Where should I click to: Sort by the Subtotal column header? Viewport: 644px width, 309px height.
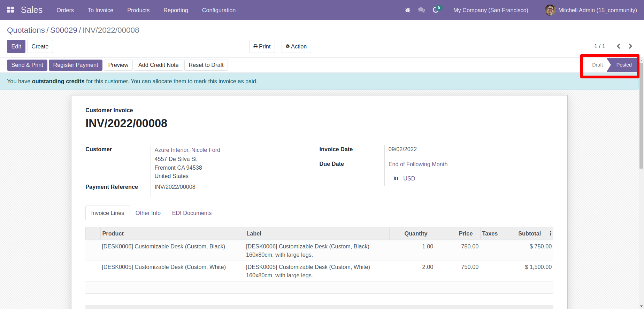(525, 233)
